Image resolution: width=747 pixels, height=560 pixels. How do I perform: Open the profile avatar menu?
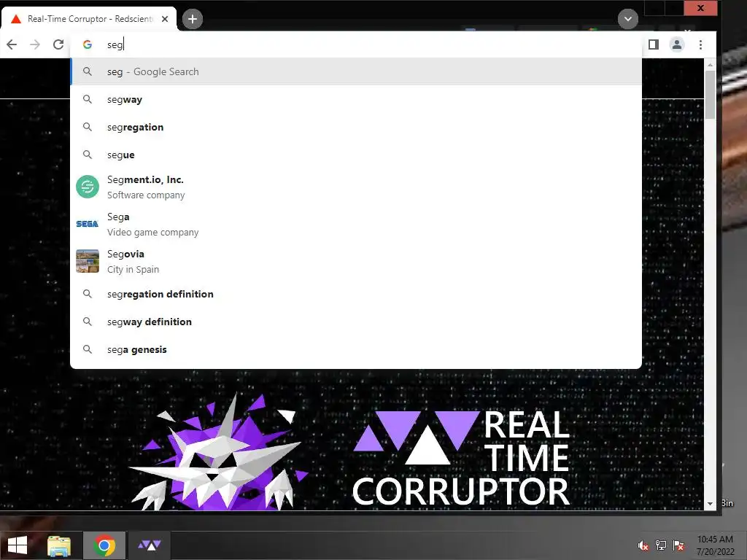click(x=677, y=44)
